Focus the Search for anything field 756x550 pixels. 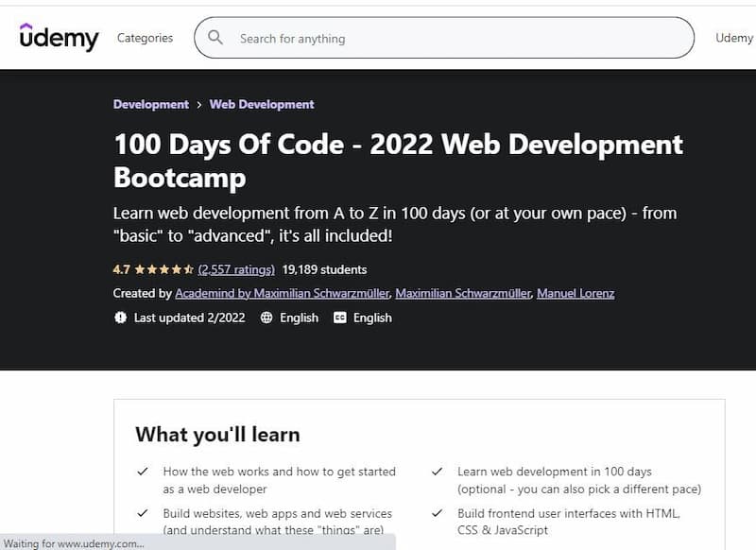click(444, 38)
